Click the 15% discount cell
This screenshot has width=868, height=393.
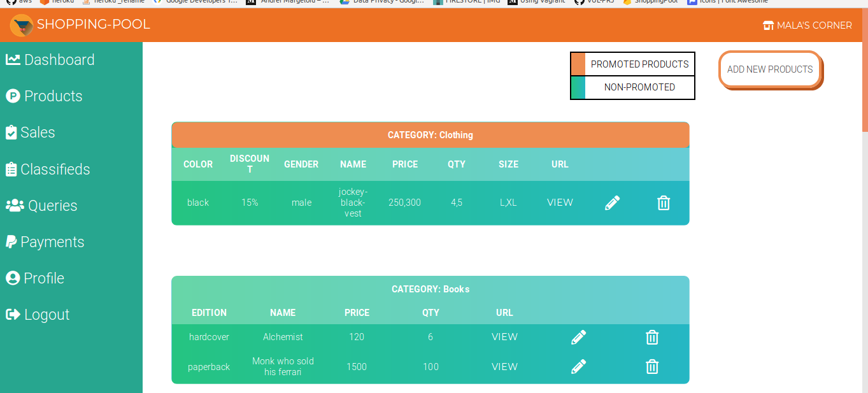tap(250, 203)
